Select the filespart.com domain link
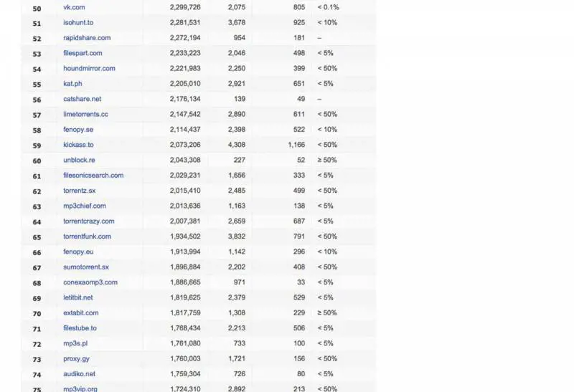This screenshot has width=574, height=392. click(83, 53)
